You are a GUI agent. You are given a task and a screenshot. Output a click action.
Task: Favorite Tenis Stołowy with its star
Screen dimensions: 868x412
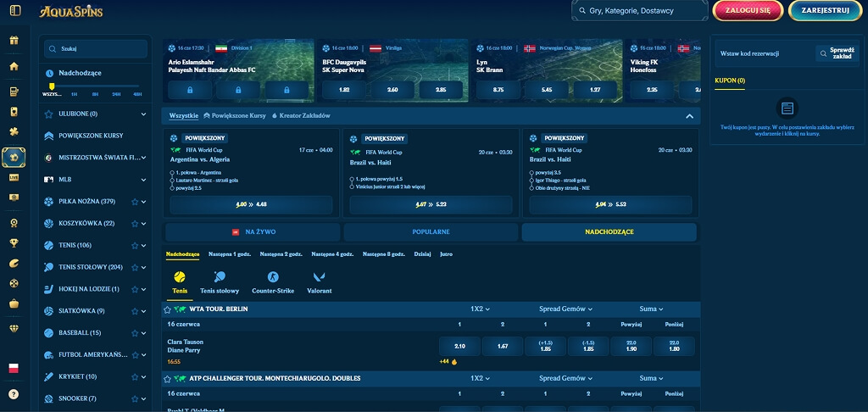[x=135, y=267]
